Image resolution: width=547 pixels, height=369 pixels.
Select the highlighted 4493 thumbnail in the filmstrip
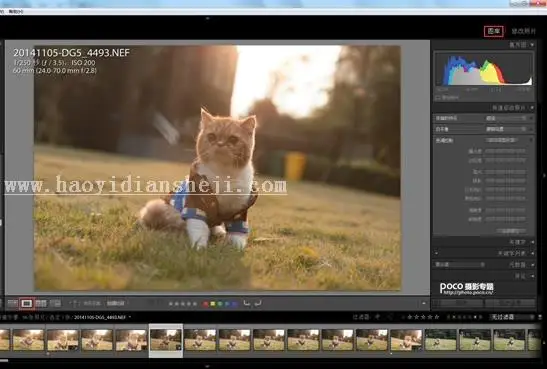click(166, 340)
